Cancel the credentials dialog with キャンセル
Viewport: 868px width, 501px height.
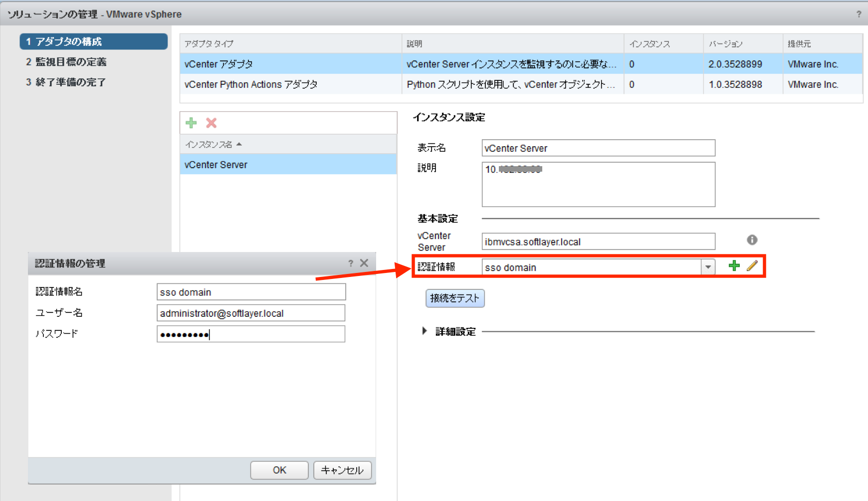pos(342,470)
